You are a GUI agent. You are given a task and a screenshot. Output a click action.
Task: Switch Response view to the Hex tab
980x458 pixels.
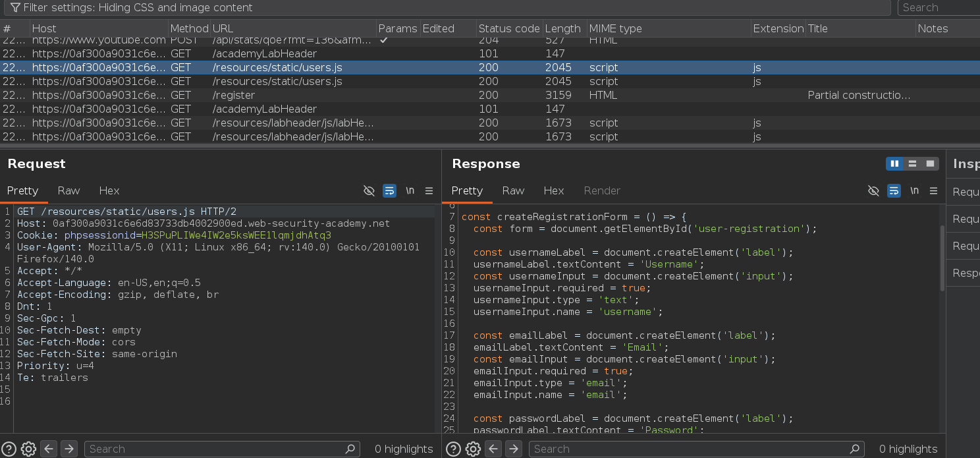point(554,190)
